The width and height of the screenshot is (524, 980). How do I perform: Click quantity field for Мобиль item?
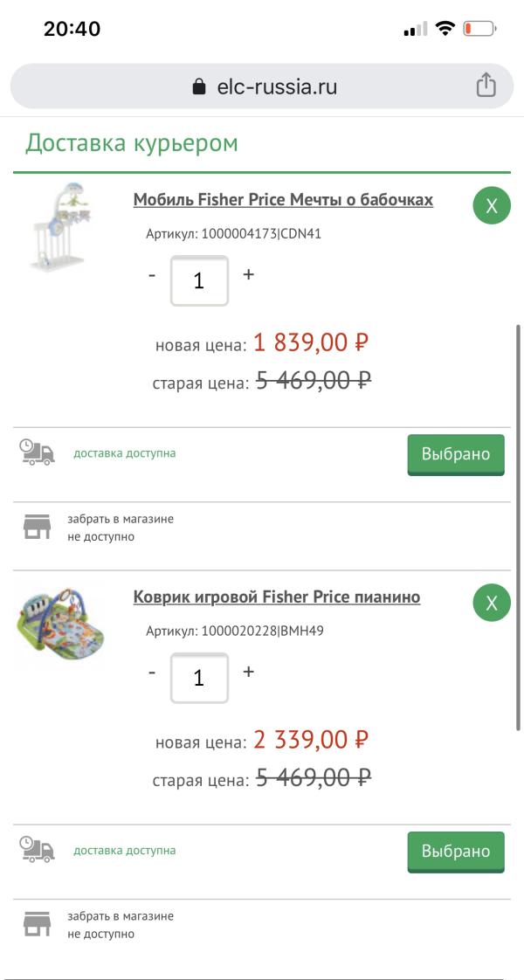click(199, 280)
